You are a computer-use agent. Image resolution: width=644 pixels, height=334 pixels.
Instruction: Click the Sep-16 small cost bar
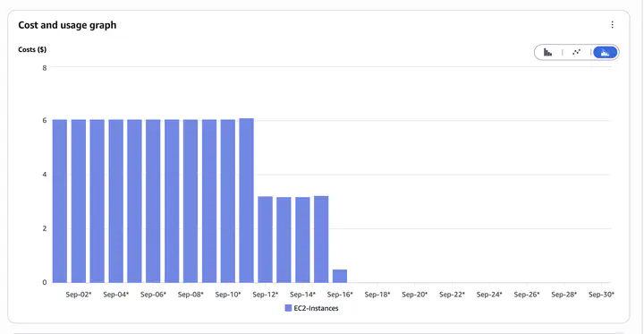pos(340,276)
